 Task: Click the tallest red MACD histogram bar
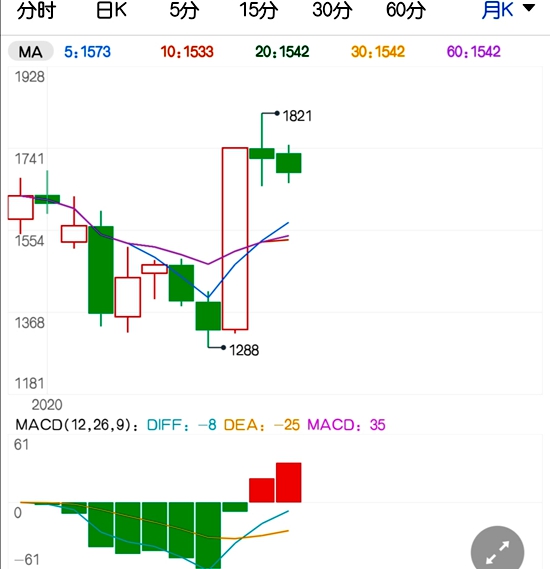pyautogui.click(x=289, y=482)
